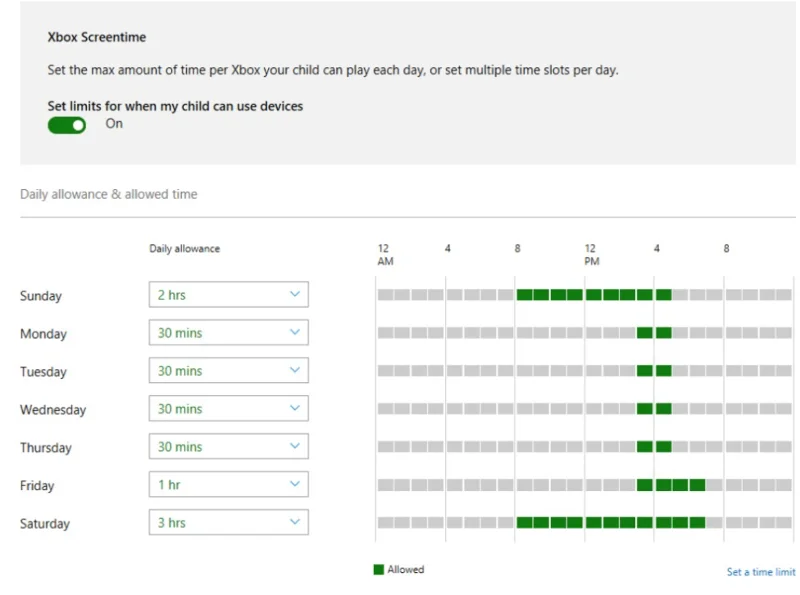
Task: Change Wednesday's daily allowance dropdown
Action: [x=228, y=409]
